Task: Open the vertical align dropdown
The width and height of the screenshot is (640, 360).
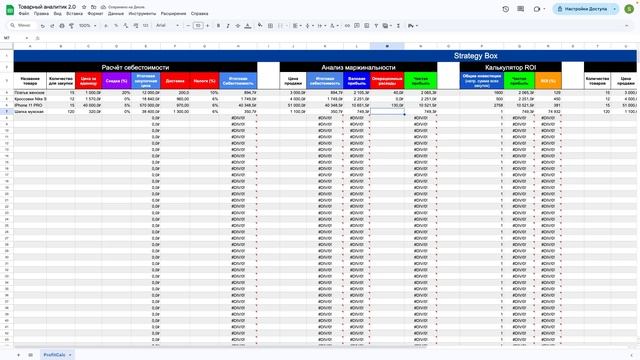Action: coord(309,26)
